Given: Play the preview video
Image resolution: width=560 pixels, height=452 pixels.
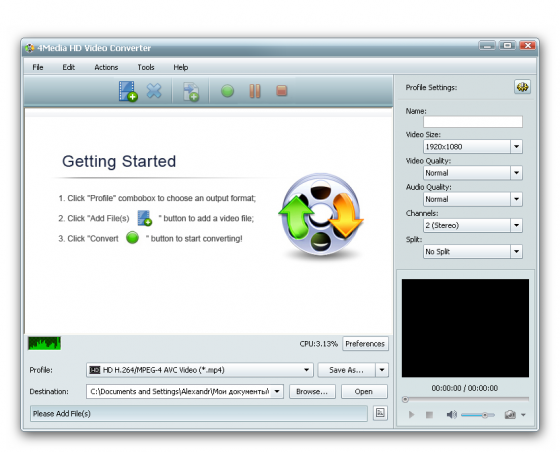Looking at the screenshot, I should (x=411, y=415).
